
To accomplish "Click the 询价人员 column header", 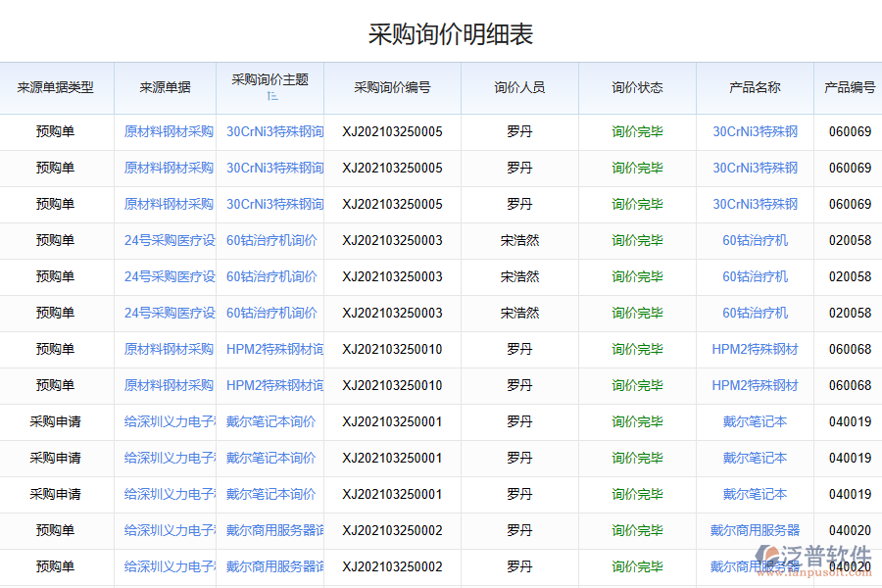I will (x=520, y=87).
